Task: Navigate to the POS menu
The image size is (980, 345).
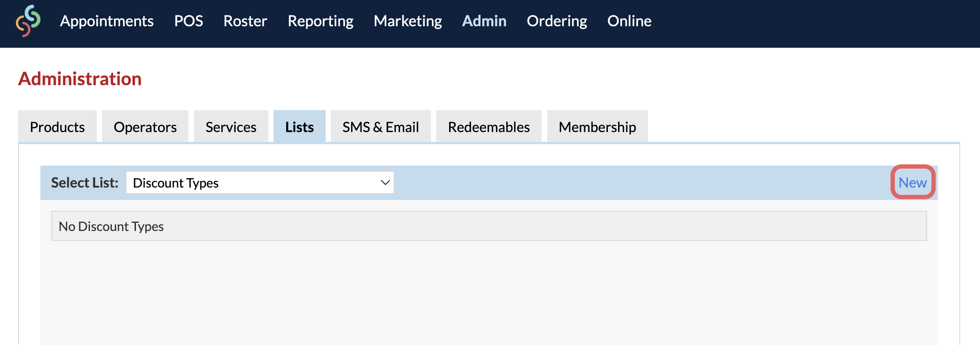Action: click(188, 21)
